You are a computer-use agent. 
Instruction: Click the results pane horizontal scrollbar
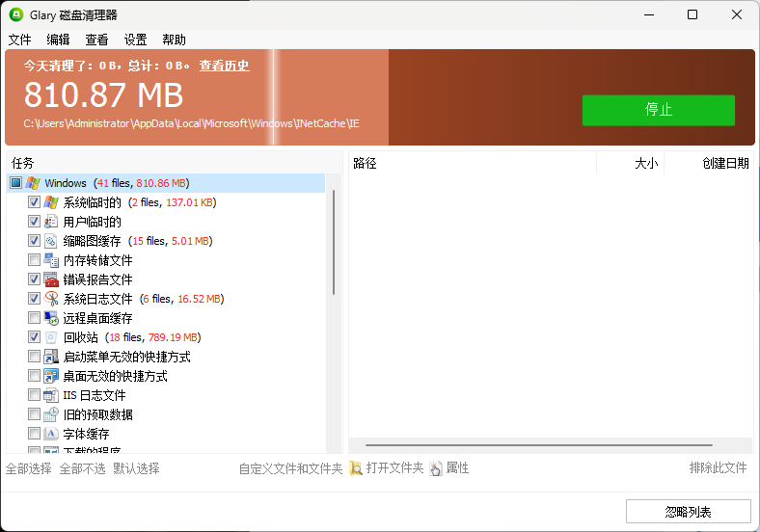coord(539,445)
